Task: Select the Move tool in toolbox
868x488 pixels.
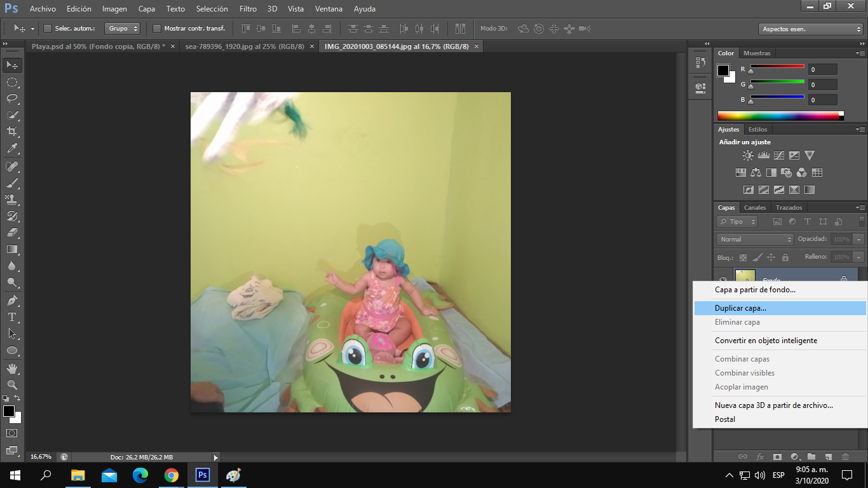Action: click(12, 65)
